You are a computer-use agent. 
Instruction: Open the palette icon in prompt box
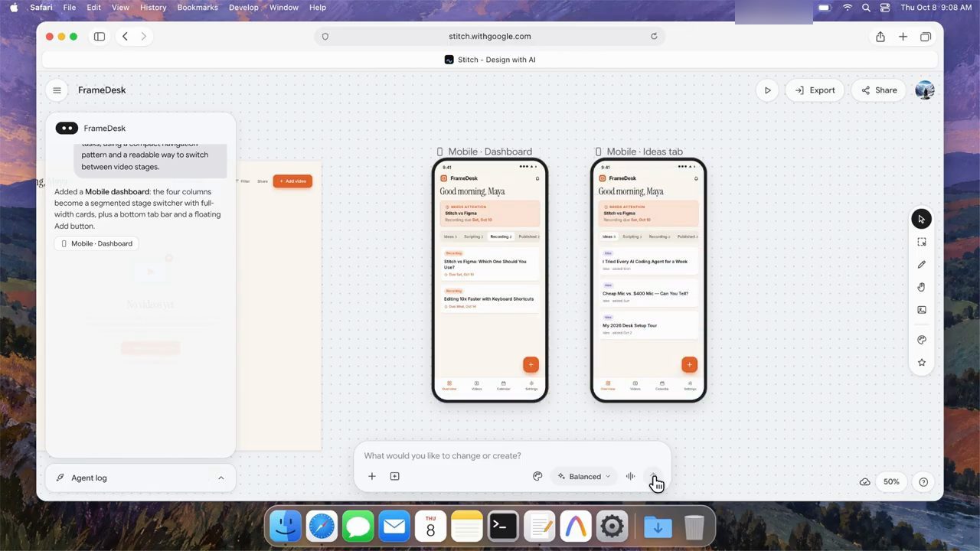coord(537,476)
